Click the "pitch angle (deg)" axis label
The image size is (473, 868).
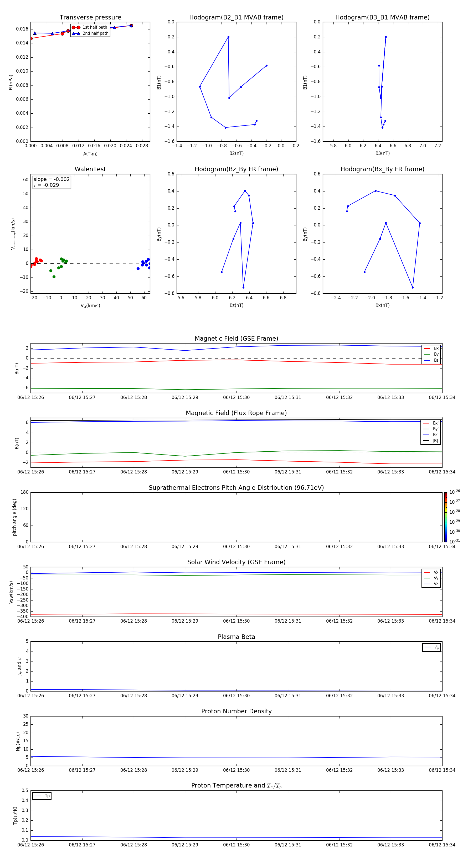pyautogui.click(x=14, y=517)
